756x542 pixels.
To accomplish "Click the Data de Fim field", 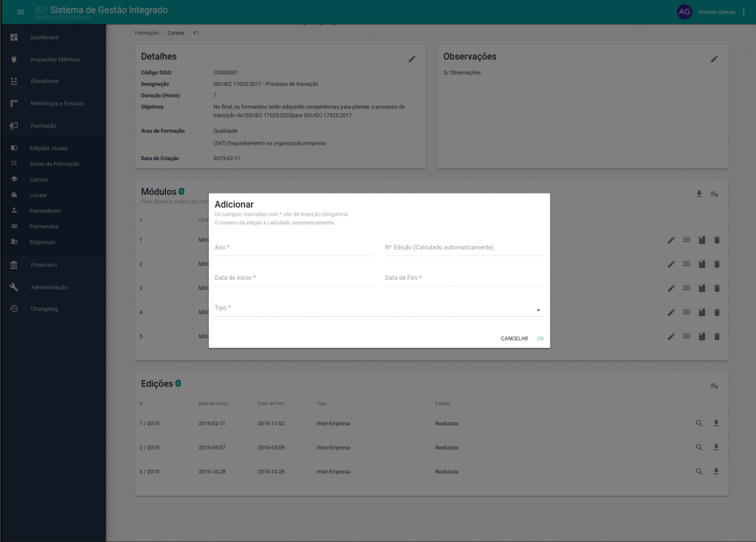I will [x=464, y=278].
